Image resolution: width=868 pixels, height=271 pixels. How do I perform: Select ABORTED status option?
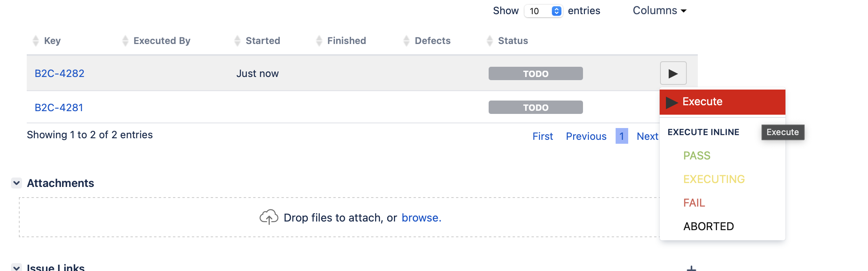point(708,226)
